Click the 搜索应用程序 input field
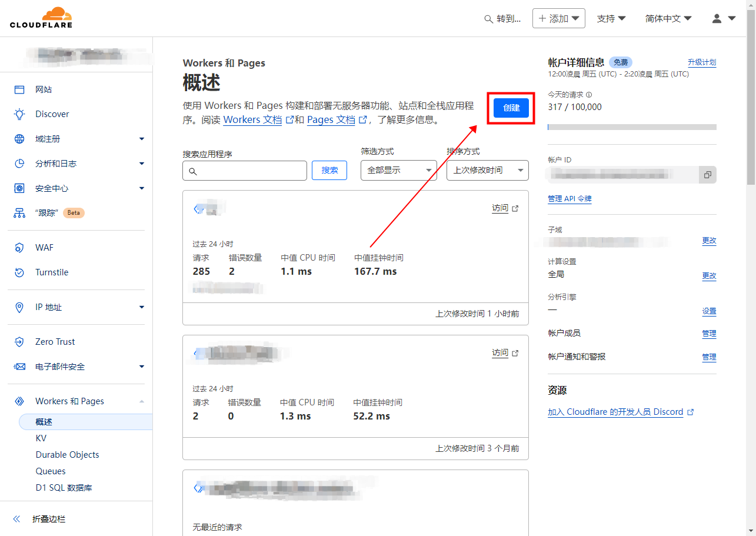Image resolution: width=756 pixels, height=536 pixels. click(x=245, y=171)
